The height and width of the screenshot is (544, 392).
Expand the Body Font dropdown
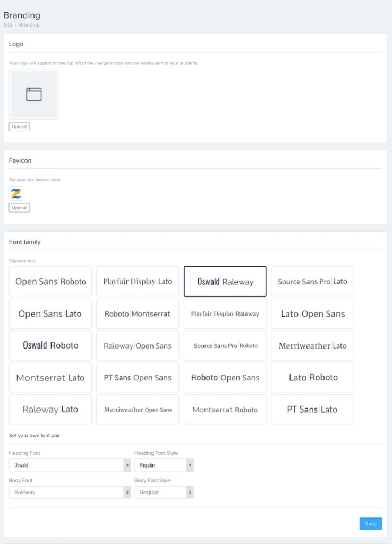tap(70, 492)
